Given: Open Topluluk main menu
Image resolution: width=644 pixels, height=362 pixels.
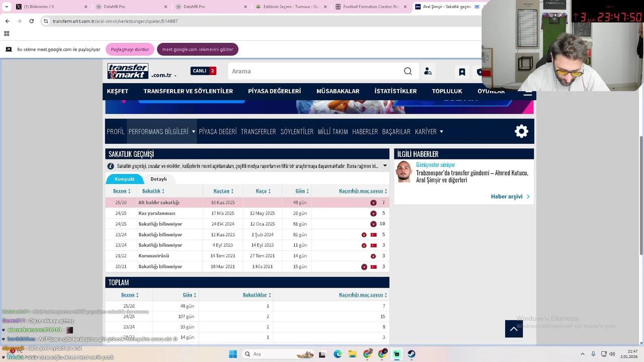Looking at the screenshot, I should 447,91.
